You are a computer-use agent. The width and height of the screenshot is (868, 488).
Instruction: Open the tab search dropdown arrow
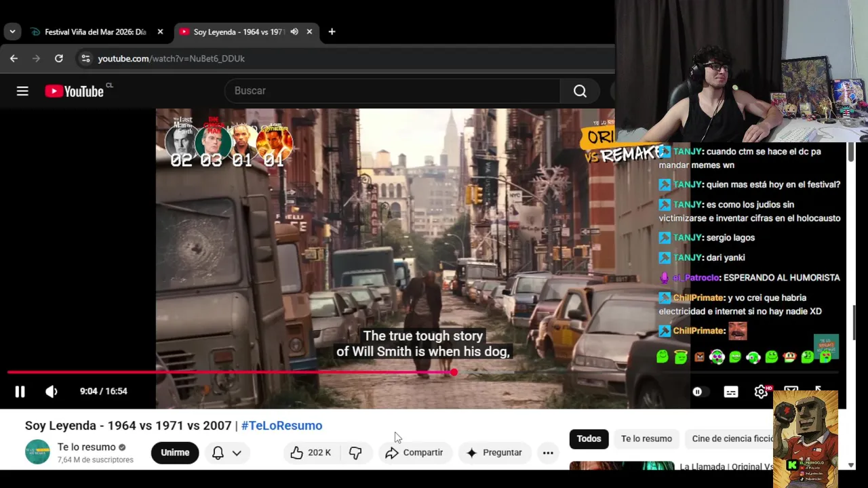(x=12, y=32)
